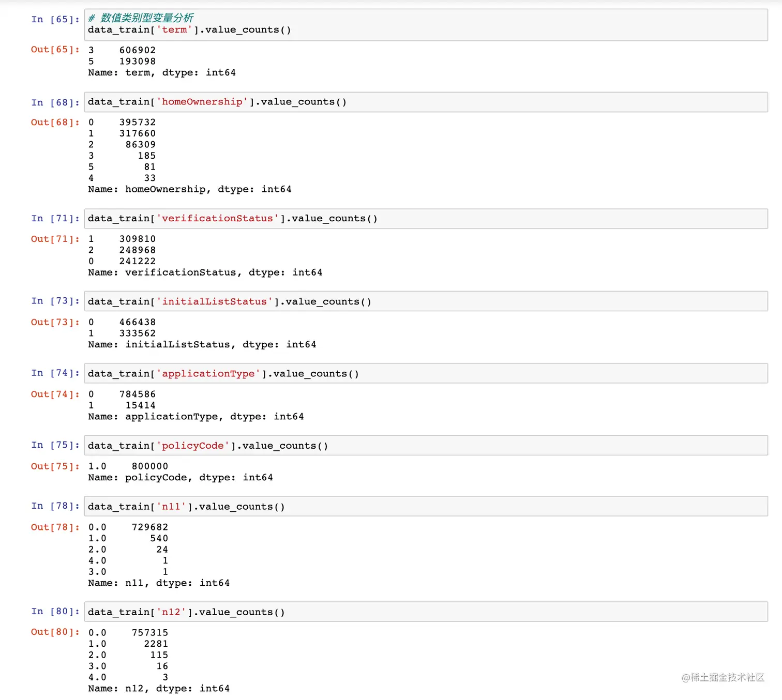Click the policyCode value_counts code cell

pyautogui.click(x=426, y=446)
